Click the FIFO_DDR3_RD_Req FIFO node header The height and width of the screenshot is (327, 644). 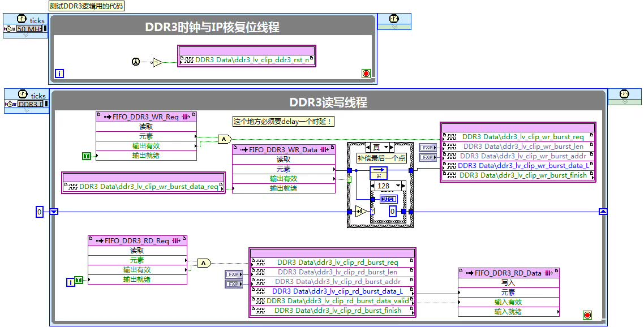(138, 241)
